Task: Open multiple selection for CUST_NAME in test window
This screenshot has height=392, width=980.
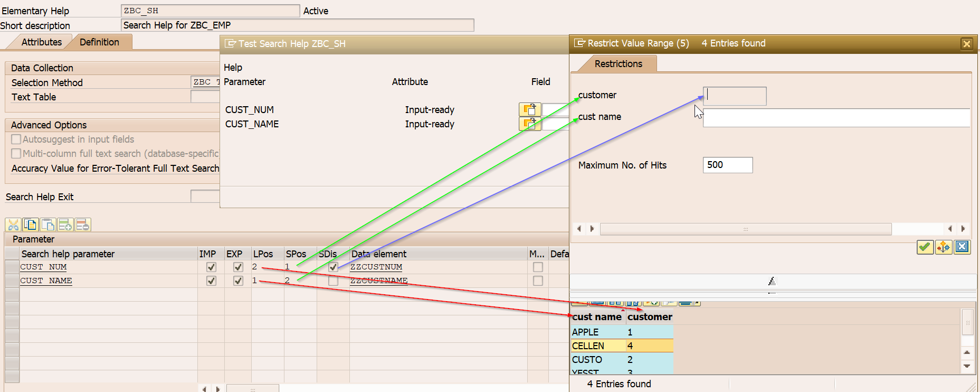Action: click(x=530, y=124)
